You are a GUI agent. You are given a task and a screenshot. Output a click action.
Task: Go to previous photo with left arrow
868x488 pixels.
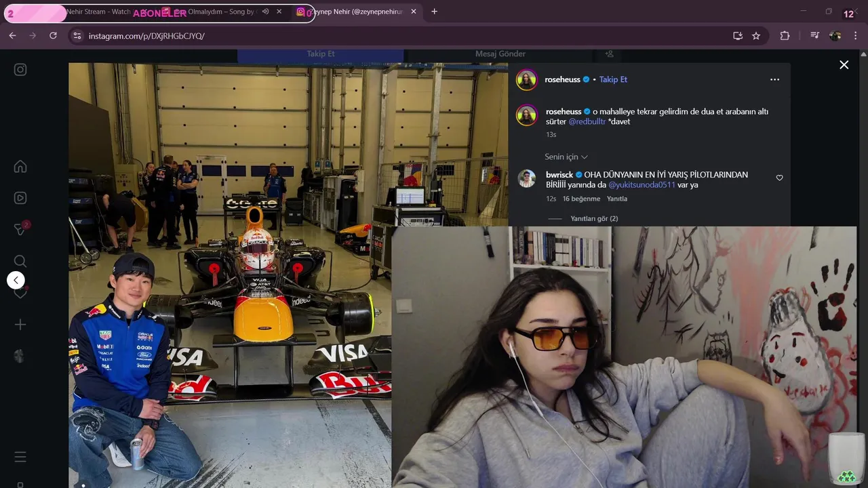(16, 280)
